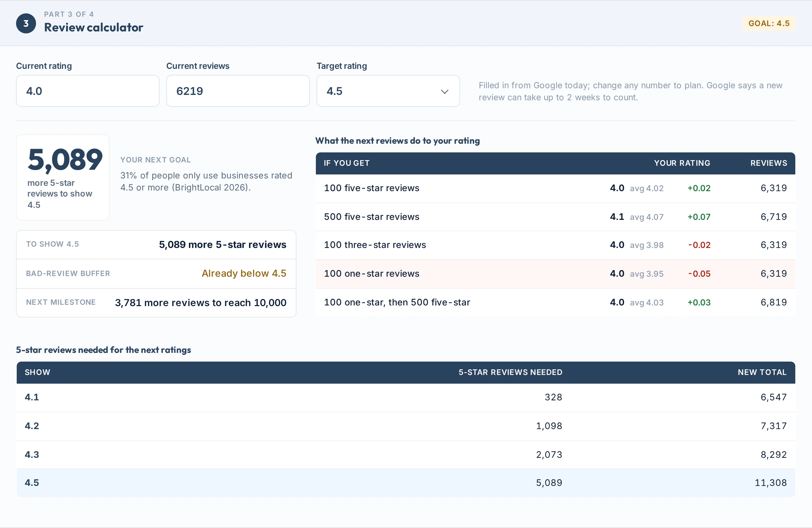Click the 5-STAR REVIEWS NEEDED column header

[x=511, y=372]
